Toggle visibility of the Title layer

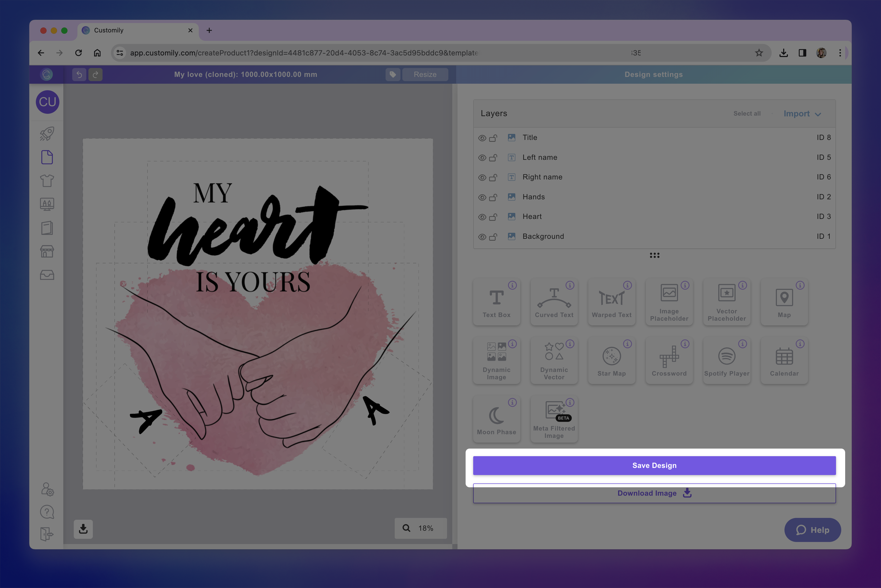tap(482, 138)
